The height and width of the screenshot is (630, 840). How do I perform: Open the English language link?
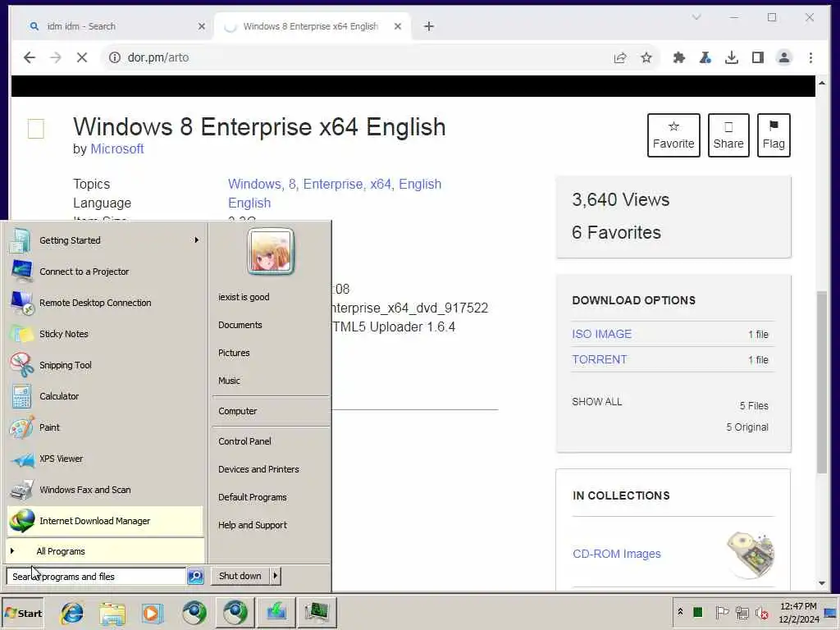[x=249, y=203]
